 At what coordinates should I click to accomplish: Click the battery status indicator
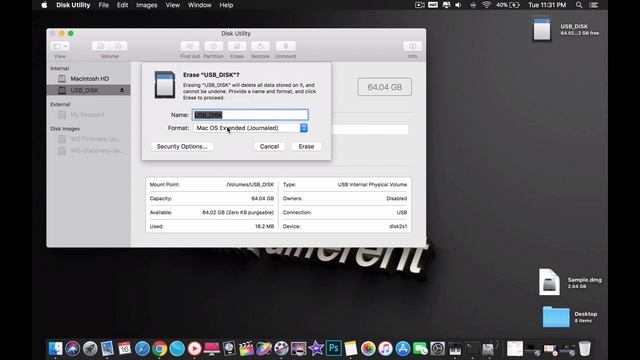(x=508, y=5)
